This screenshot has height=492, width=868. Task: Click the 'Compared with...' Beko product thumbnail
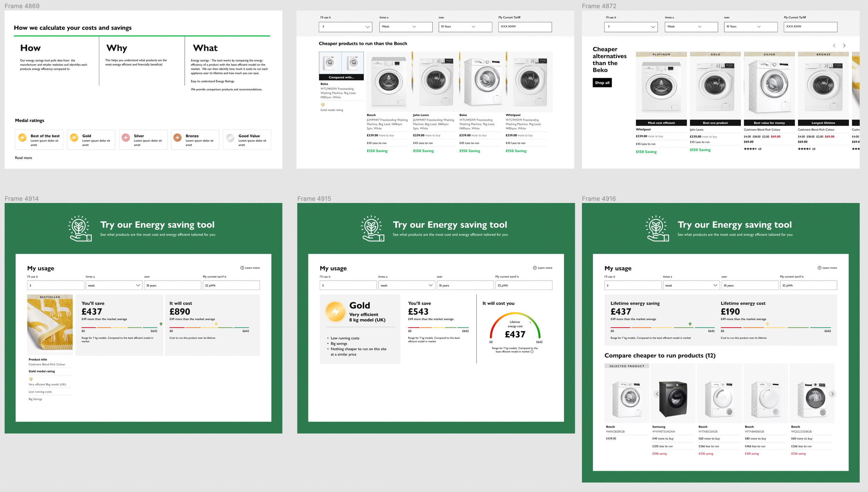341,66
